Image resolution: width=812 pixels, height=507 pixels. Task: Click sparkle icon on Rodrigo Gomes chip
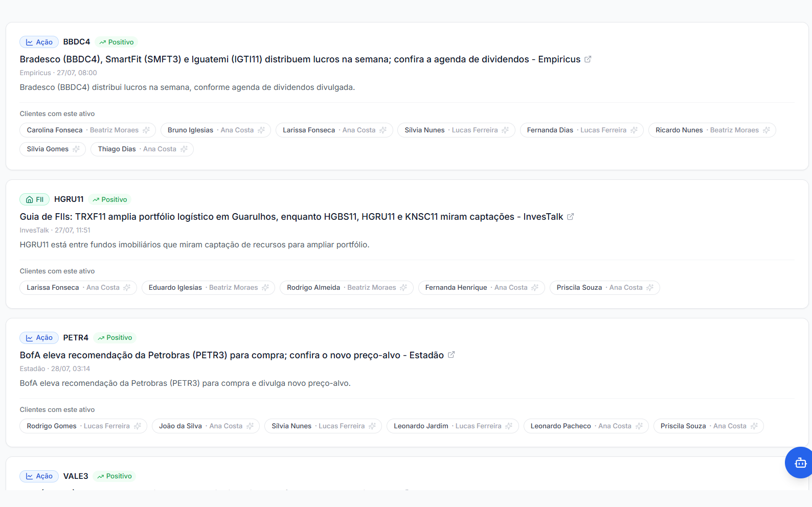pos(138,426)
